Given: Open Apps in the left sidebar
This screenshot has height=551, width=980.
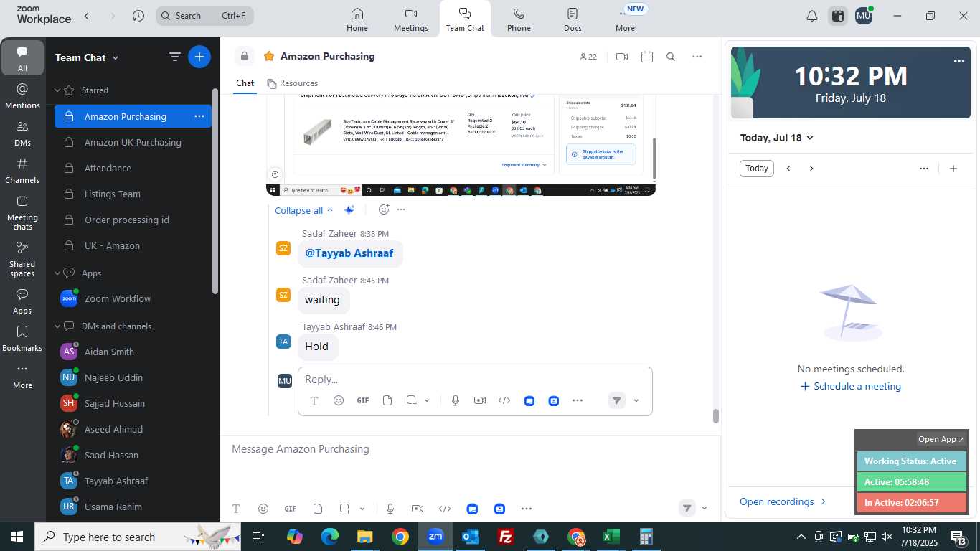Looking at the screenshot, I should pos(22,301).
